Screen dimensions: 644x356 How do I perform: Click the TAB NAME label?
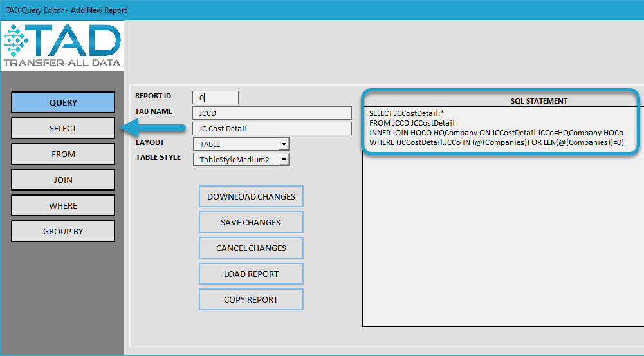click(x=154, y=111)
